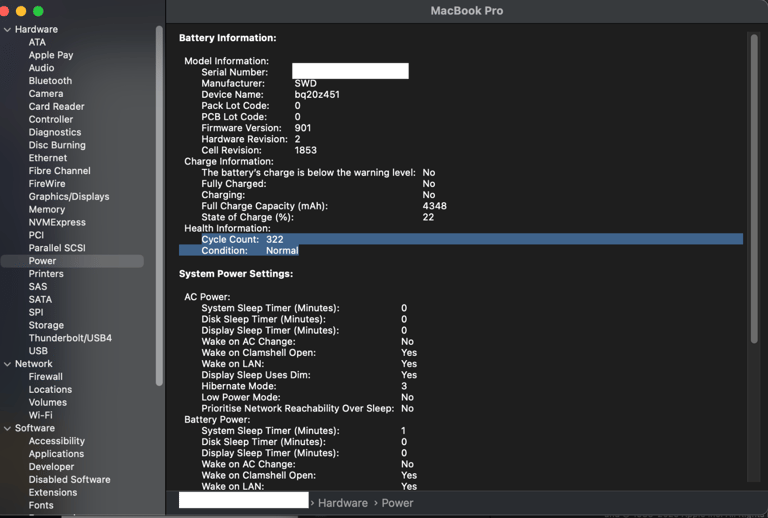Show Ethernet information
This screenshot has height=518, width=768.
click(x=48, y=158)
